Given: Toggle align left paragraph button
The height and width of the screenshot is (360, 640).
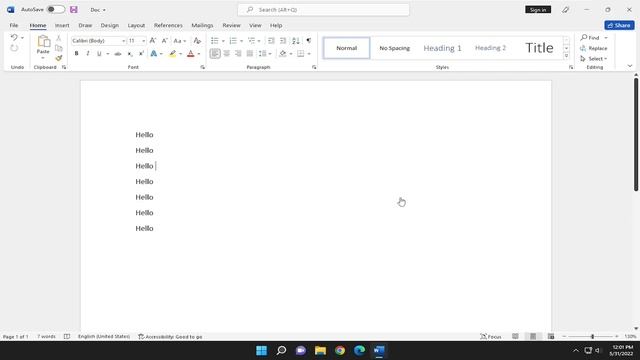Looking at the screenshot, I should (x=215, y=53).
